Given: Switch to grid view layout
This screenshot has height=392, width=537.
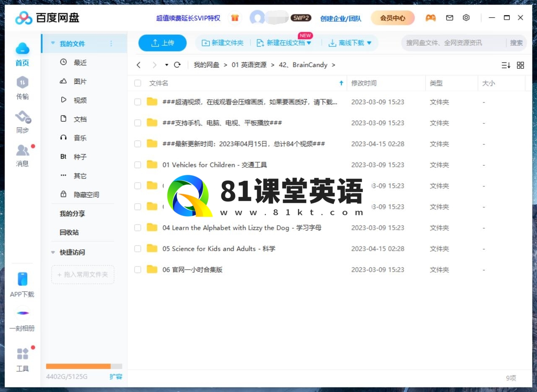Looking at the screenshot, I should point(521,65).
